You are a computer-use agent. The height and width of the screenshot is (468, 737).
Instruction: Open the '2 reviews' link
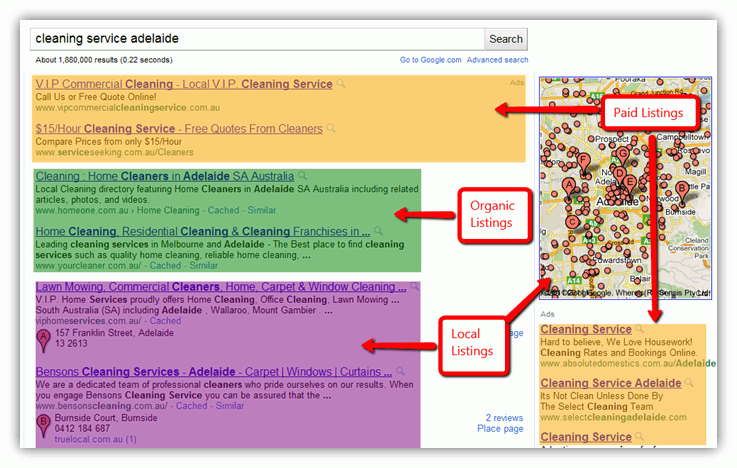pos(504,418)
